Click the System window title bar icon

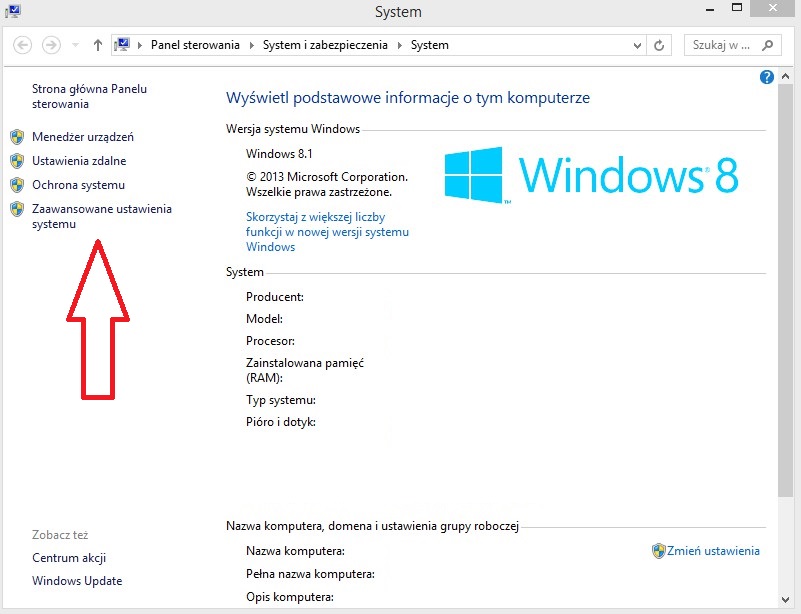[13, 11]
